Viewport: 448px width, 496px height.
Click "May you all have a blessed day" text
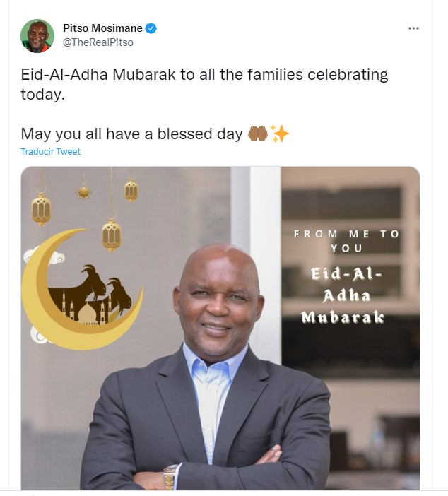[x=131, y=134]
